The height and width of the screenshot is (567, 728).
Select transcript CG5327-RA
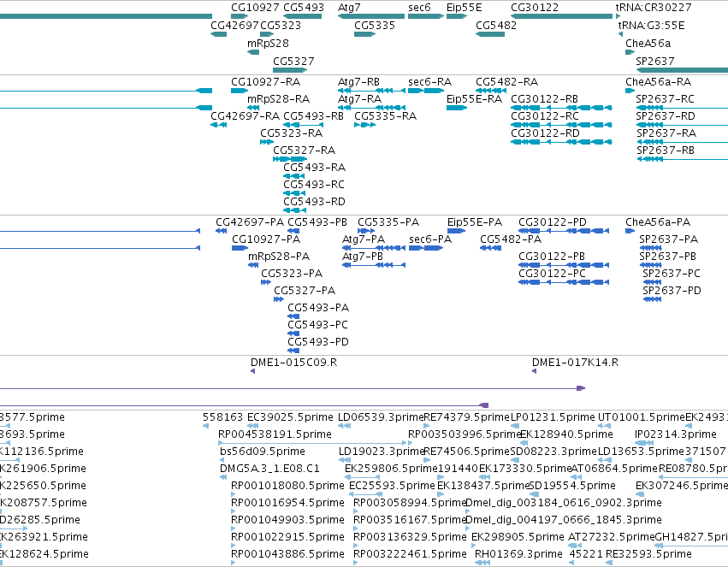304,151
